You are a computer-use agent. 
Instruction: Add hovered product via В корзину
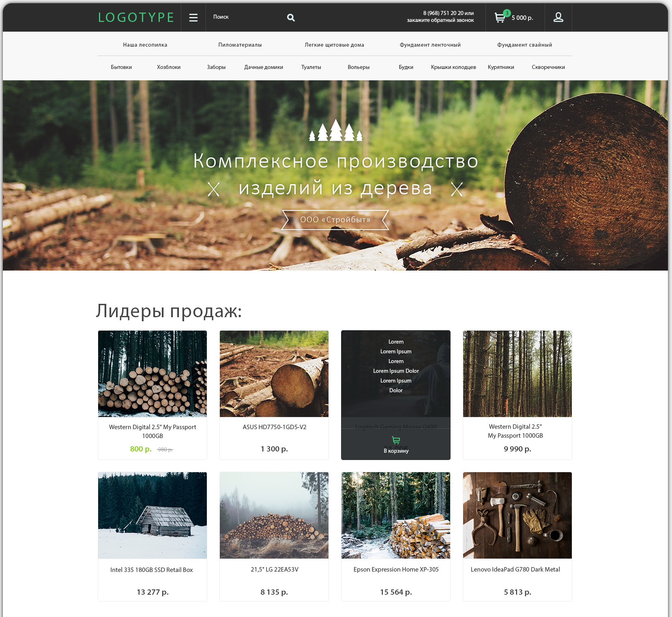tap(396, 451)
